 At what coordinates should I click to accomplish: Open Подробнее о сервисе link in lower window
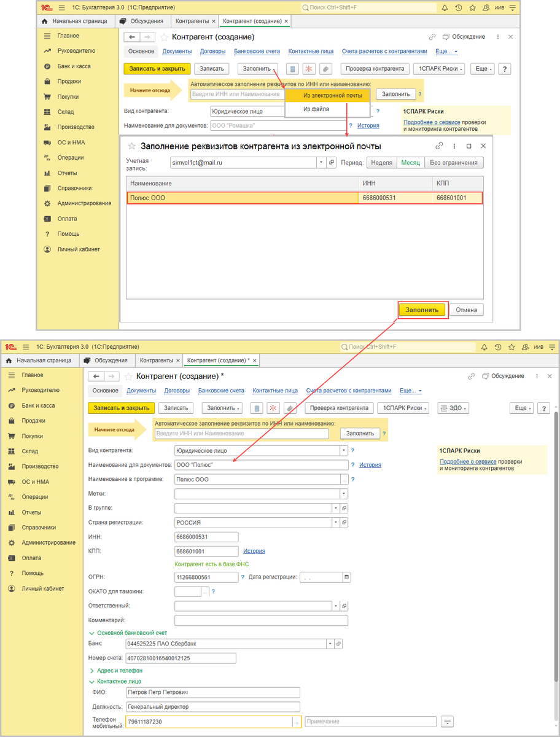(x=468, y=461)
